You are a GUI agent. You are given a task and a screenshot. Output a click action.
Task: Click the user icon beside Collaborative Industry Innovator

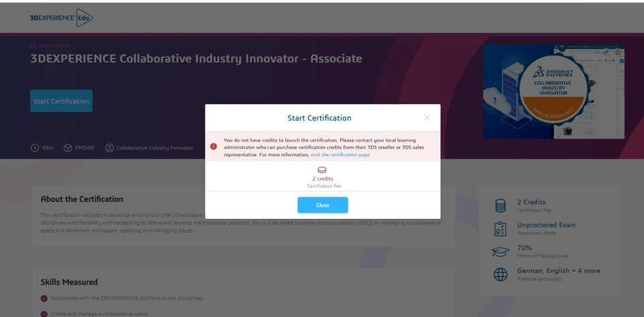[109, 148]
